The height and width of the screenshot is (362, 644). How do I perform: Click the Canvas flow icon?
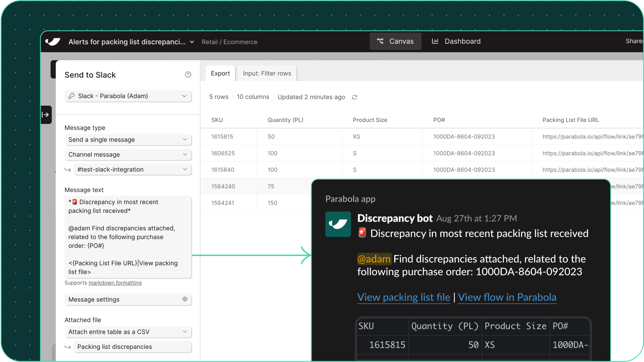380,41
